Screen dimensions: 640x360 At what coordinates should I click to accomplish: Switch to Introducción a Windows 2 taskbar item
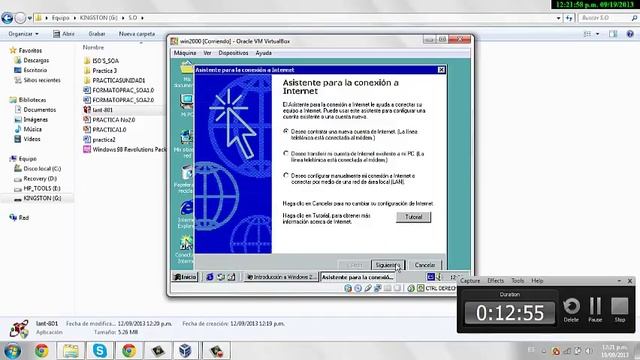(281, 277)
